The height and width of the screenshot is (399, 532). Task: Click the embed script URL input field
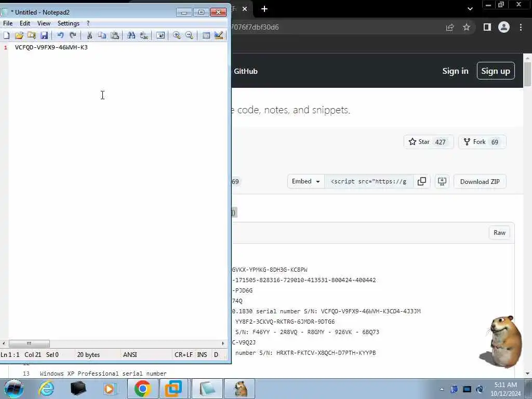(368, 181)
